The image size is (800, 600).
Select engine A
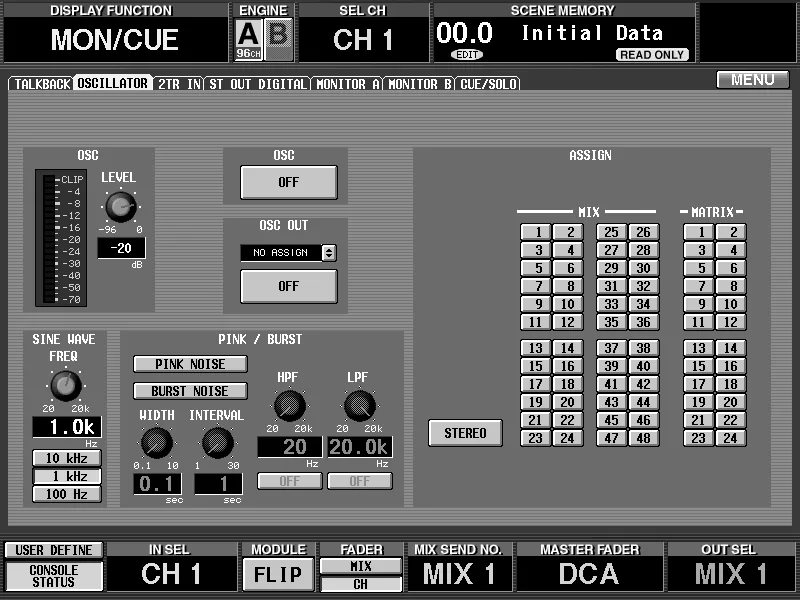click(x=248, y=39)
